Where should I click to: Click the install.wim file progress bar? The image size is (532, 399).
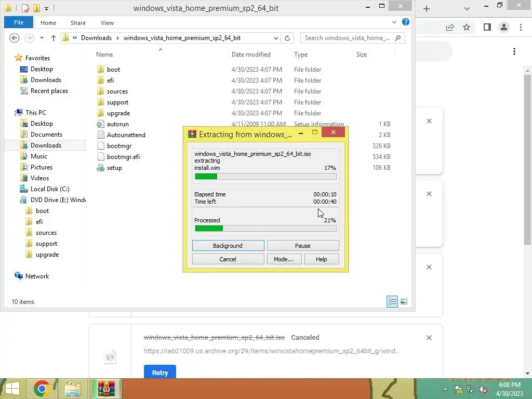click(265, 177)
